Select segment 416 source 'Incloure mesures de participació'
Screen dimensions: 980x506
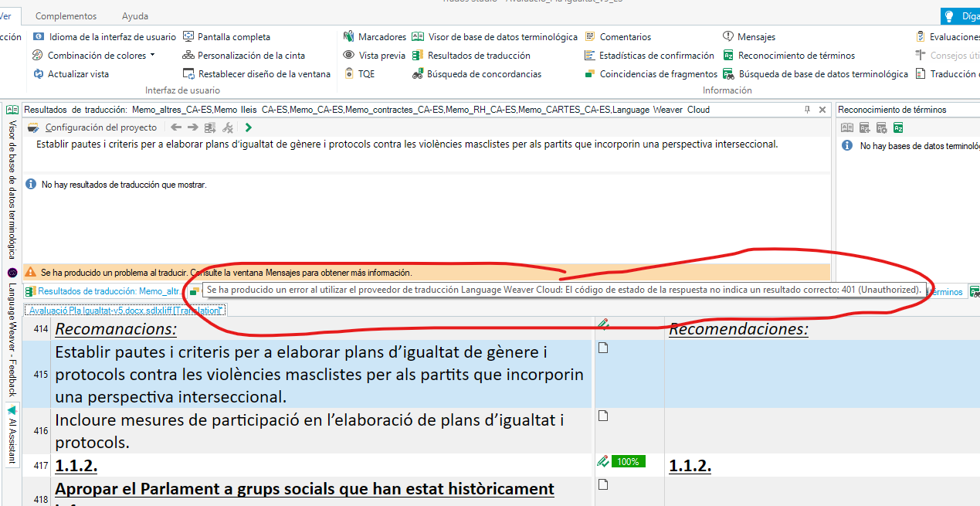tap(310, 431)
